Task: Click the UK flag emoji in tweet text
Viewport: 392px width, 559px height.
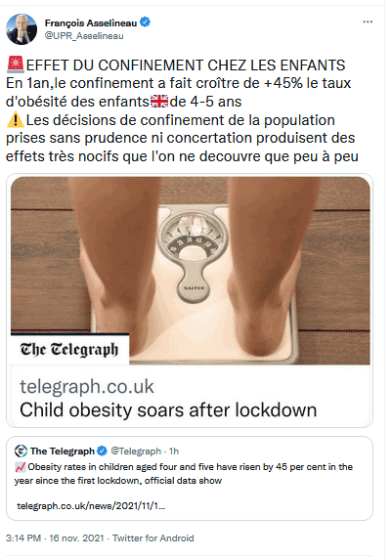Action: coord(159,102)
